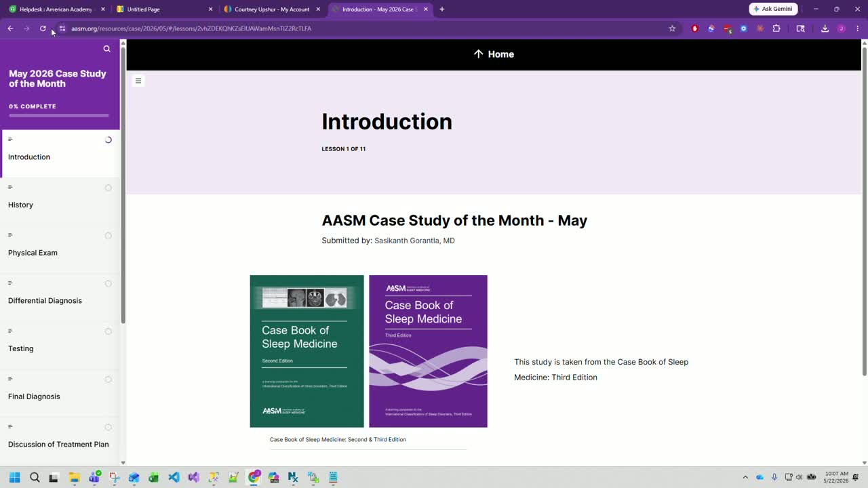Click the Home button in the black bar
This screenshot has width=868, height=488.
pos(494,54)
